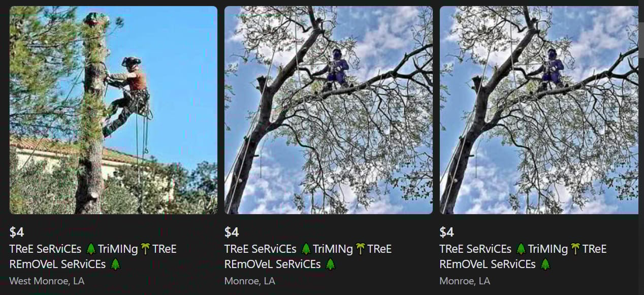Image resolution: width=644 pixels, height=295 pixels.
Task: Click pine tree emoji before TriMINg, second listing
Action: [x=306, y=249]
